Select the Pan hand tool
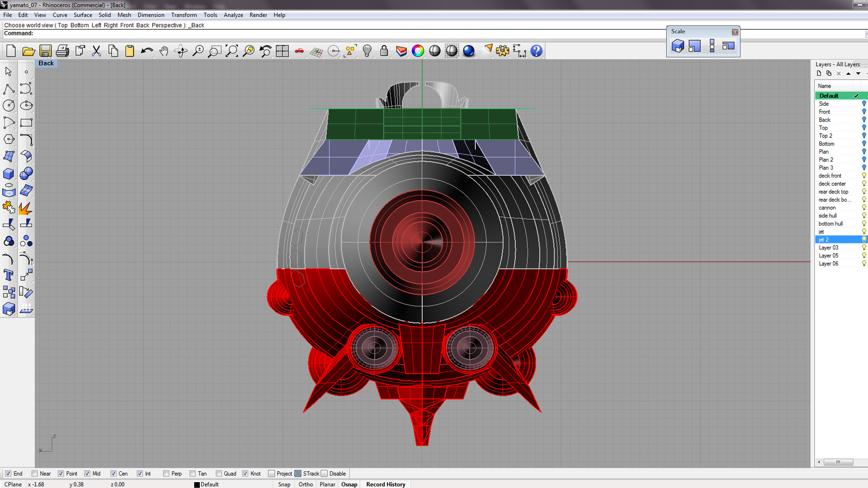 point(164,51)
